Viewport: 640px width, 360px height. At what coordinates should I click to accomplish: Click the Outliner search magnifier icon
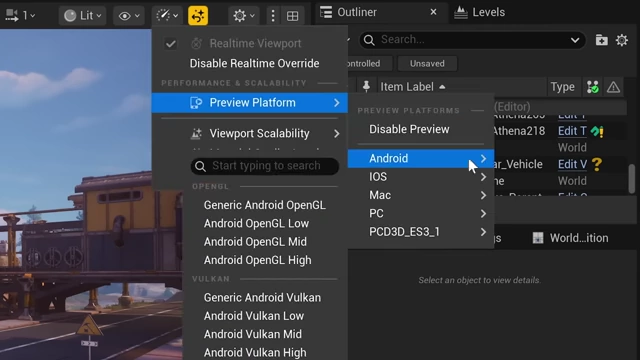[x=369, y=40]
